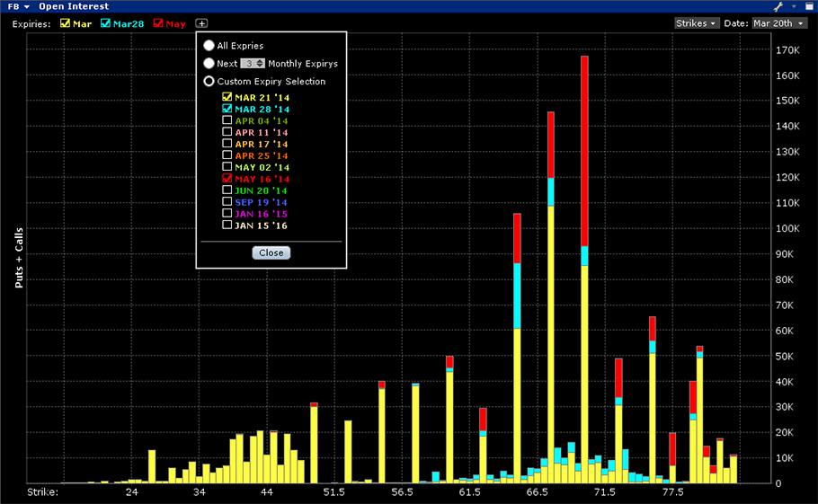Adjust the monthly expirys number stepper
The width and height of the screenshot is (818, 504).
point(260,64)
